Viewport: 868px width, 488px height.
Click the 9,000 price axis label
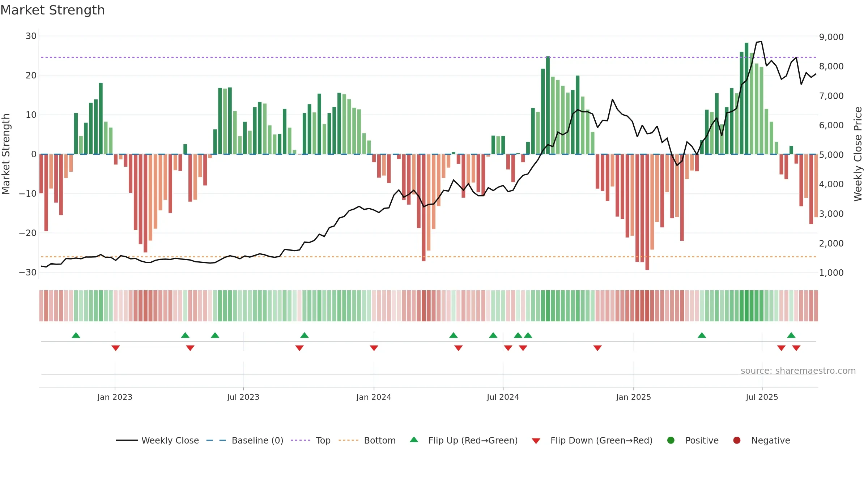tap(831, 37)
